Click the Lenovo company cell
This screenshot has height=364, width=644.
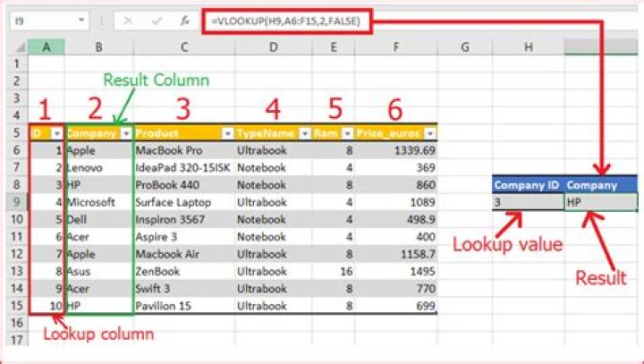tap(99, 167)
